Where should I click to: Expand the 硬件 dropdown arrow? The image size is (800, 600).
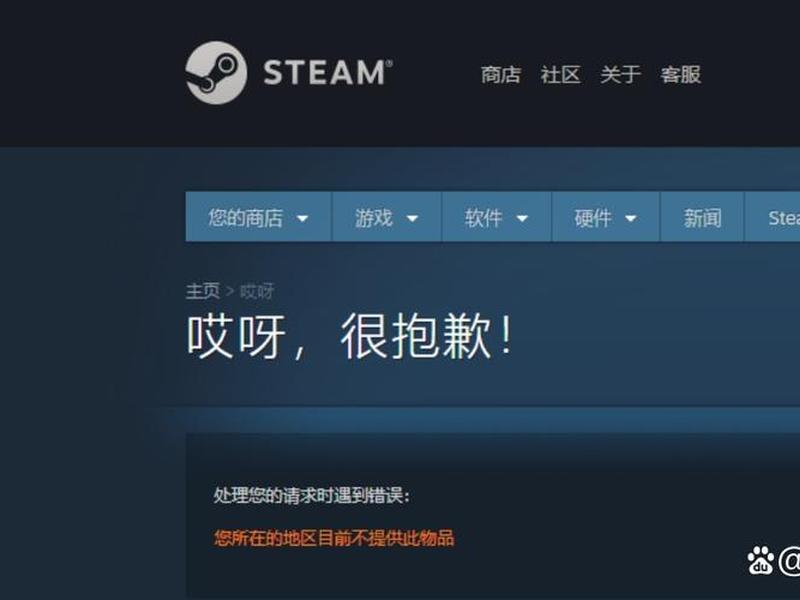click(631, 219)
